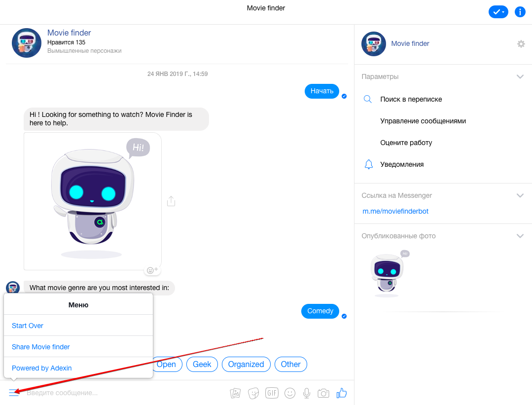Click the message input field

(x=126, y=393)
